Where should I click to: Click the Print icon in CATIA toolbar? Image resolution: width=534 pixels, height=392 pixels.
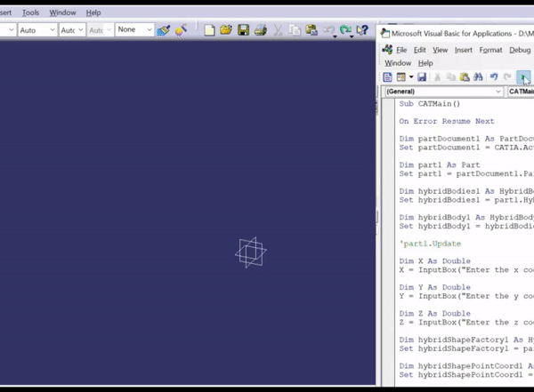click(261, 30)
